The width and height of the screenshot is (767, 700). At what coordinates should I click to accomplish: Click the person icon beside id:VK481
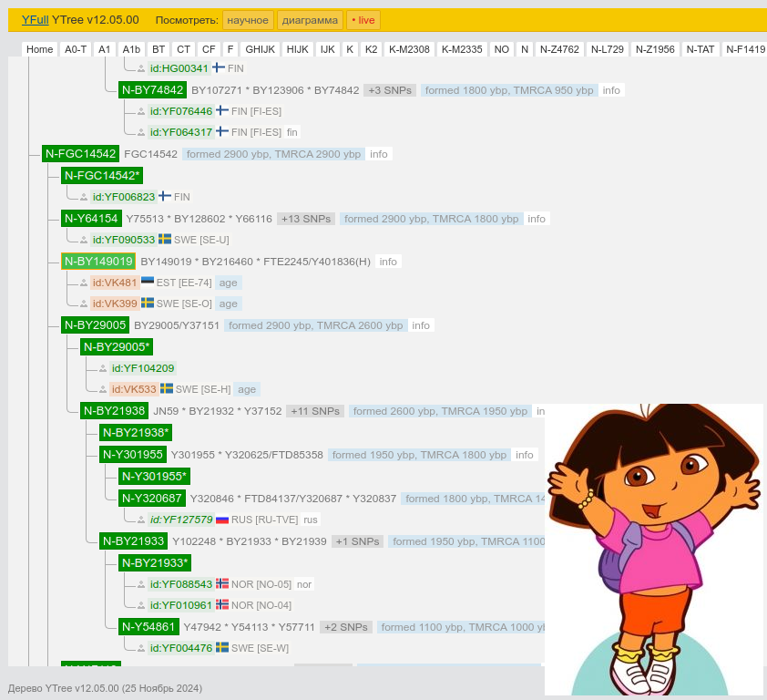84,283
